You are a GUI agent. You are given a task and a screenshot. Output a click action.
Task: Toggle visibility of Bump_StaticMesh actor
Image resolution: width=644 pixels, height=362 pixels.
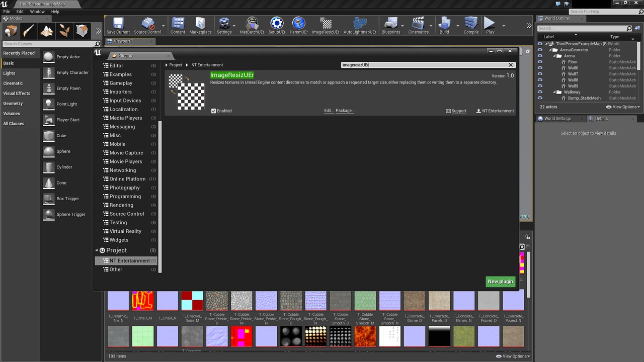[x=540, y=98]
